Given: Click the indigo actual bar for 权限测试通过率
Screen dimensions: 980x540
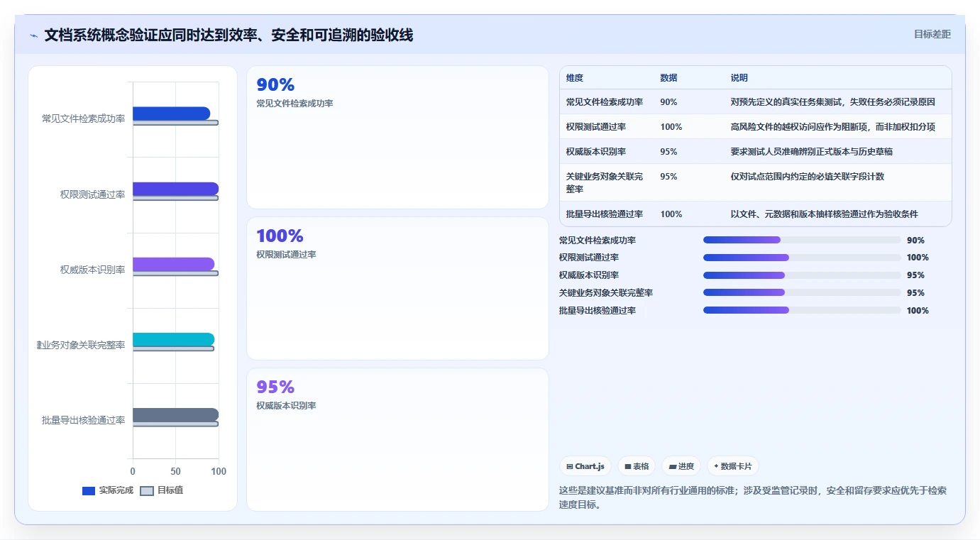Looking at the screenshot, I should click(175, 189).
